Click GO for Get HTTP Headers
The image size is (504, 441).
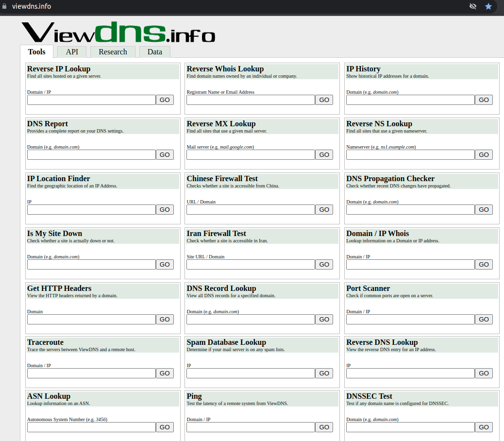165,319
